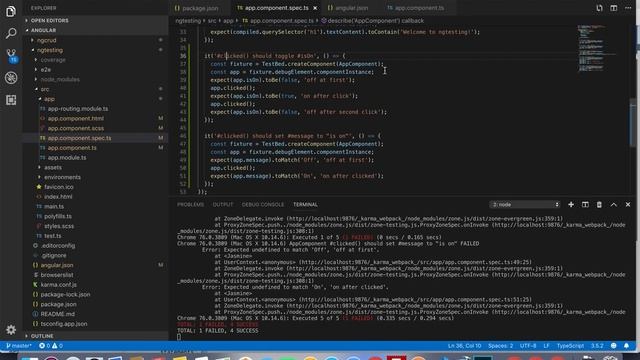Click the master branch indicator
640x360 pixels.
coord(19,346)
